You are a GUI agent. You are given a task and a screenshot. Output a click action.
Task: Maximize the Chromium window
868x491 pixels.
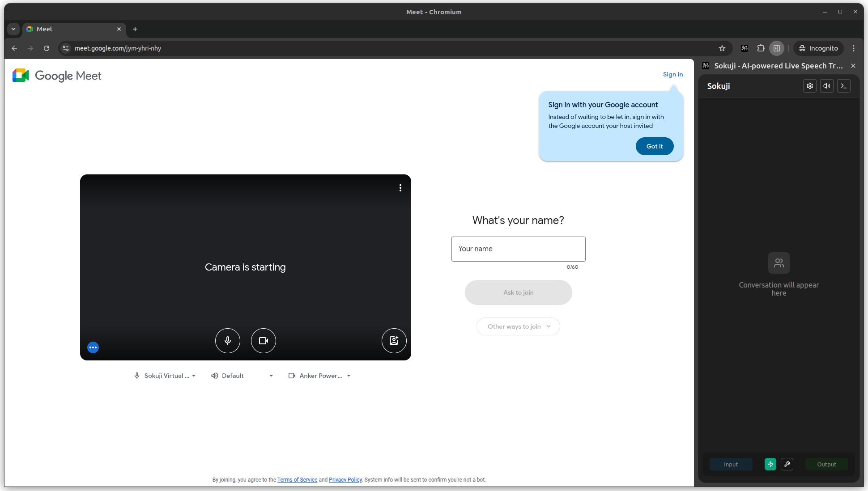point(840,12)
